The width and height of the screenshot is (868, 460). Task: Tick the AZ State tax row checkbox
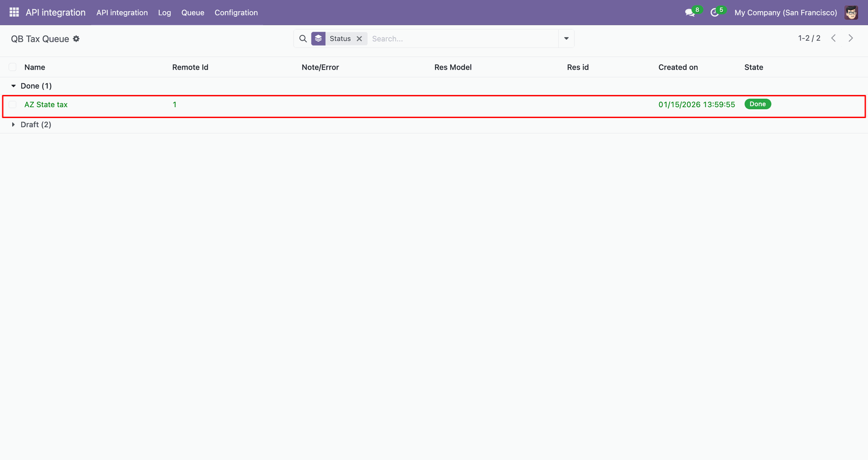[x=13, y=104]
